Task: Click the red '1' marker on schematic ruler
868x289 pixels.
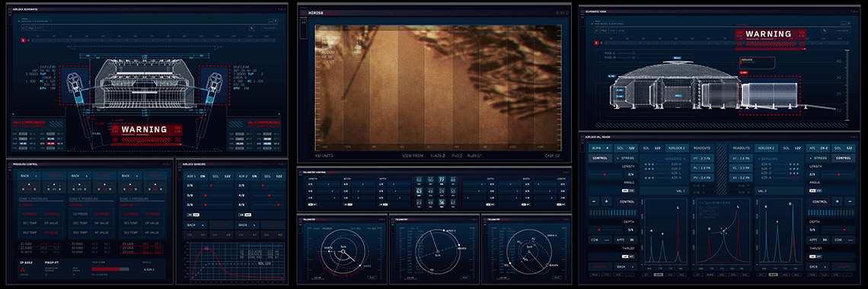Action: point(23,40)
